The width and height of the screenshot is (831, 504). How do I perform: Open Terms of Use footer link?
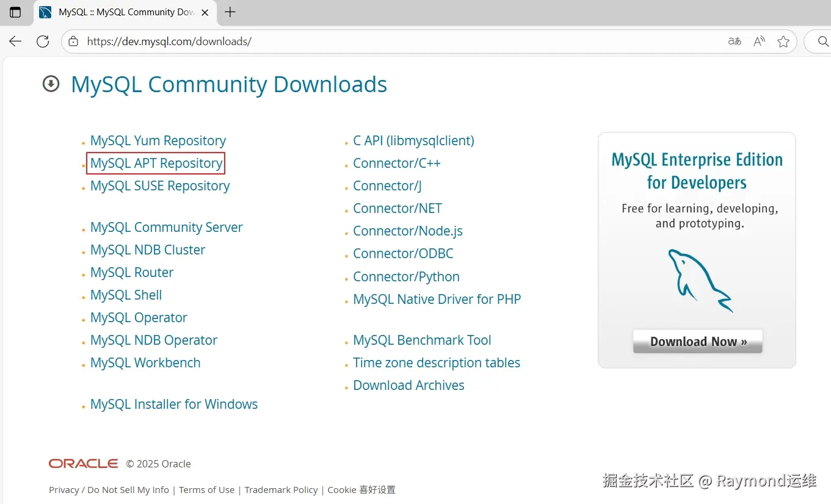pyautogui.click(x=206, y=489)
